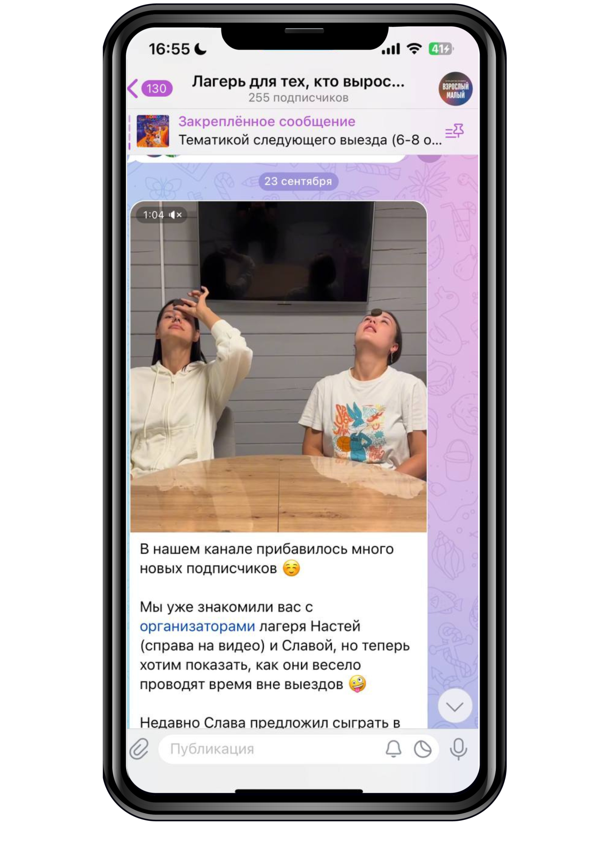Open the Взрослый Малый channel avatar
The width and height of the screenshot is (614, 868).
point(455,88)
